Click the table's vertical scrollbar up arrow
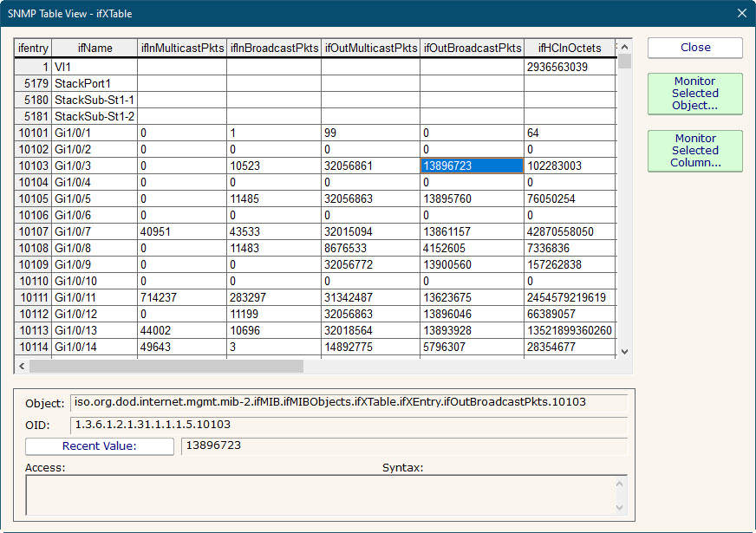This screenshot has height=533, width=756. coord(625,46)
